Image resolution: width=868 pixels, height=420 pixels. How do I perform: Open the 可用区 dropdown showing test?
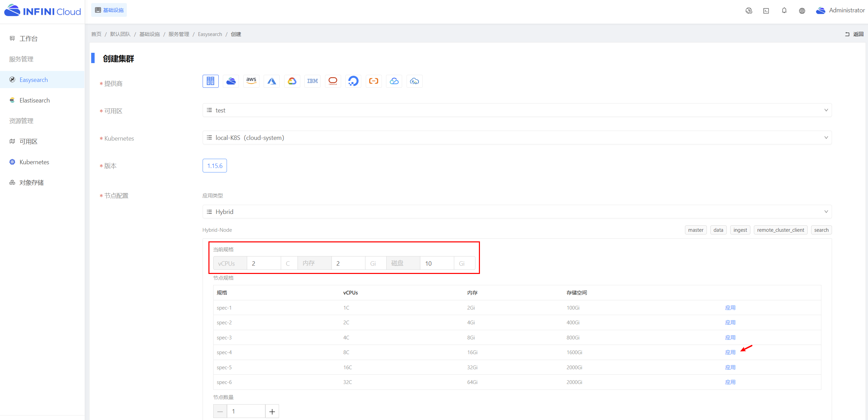pos(517,110)
